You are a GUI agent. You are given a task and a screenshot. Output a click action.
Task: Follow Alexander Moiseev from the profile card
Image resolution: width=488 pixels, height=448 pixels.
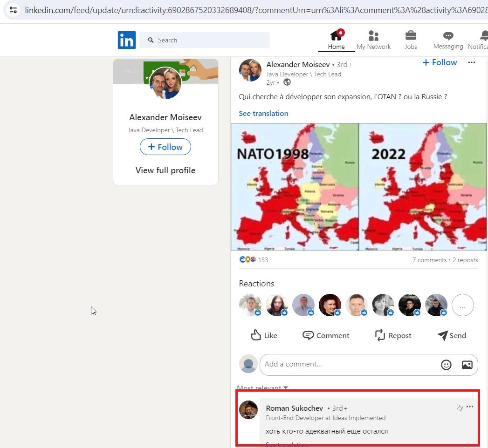pyautogui.click(x=165, y=147)
